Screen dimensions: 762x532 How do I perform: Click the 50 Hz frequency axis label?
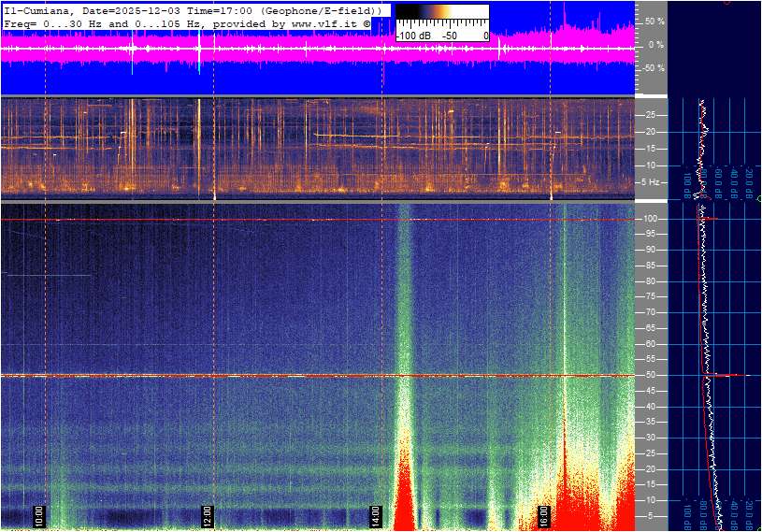pyautogui.click(x=651, y=375)
